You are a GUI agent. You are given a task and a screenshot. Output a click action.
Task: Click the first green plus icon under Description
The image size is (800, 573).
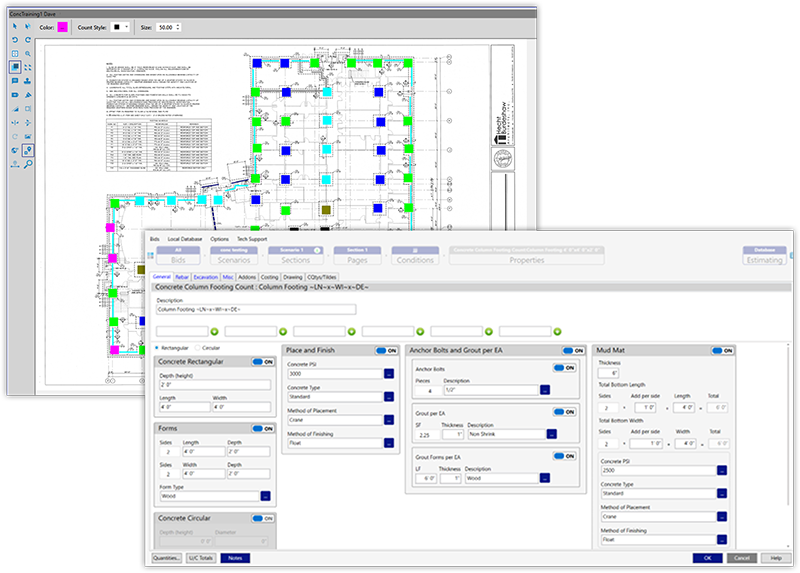tap(215, 331)
